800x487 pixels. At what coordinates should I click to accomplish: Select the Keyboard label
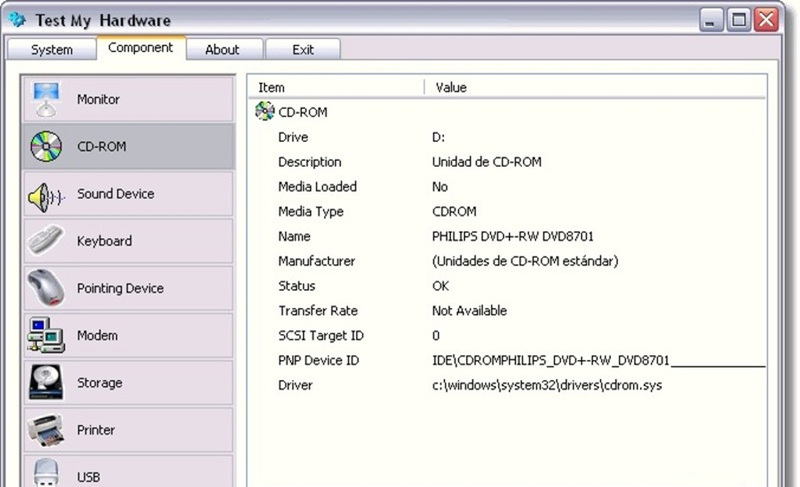tap(104, 241)
